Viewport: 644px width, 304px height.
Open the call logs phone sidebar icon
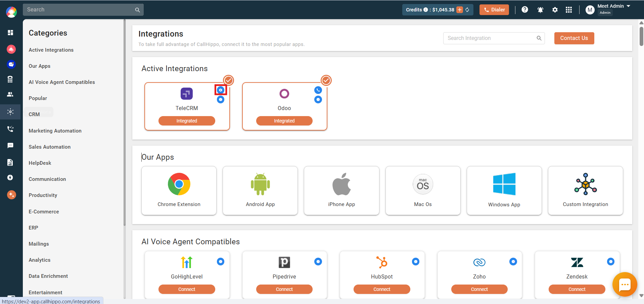click(x=10, y=129)
